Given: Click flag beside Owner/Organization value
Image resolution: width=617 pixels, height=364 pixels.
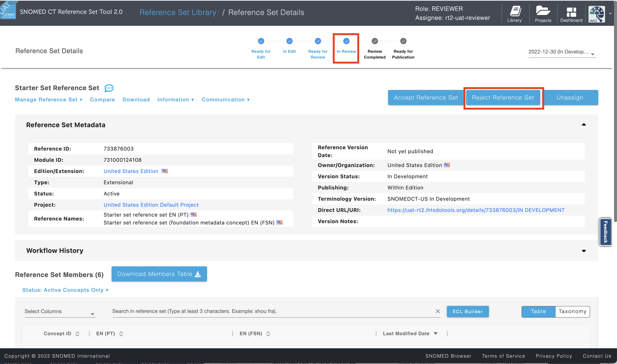Looking at the screenshot, I should tap(447, 165).
